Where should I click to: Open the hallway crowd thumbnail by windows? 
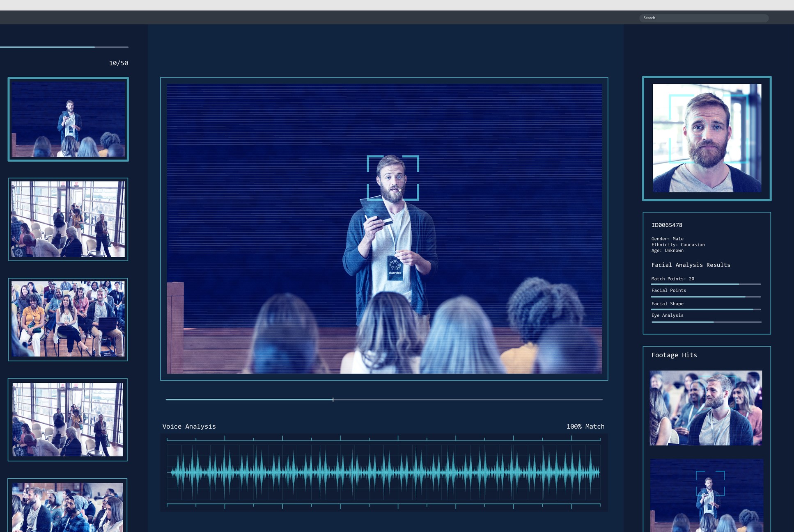[x=68, y=219]
